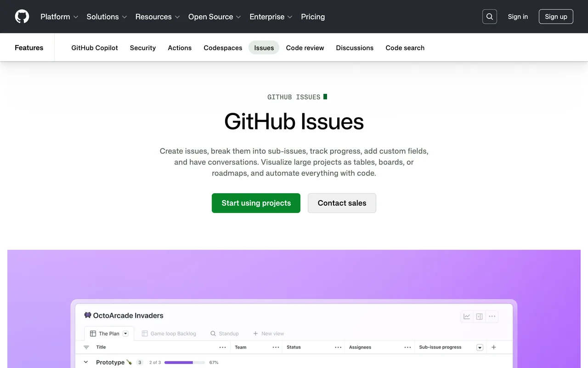Go to GitHub homepage via Octocat logo

point(22,17)
